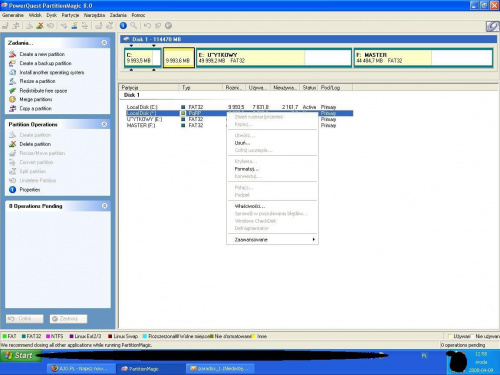
Task: Switch to the browser taskbar button with the orange icon
Action: click(x=82, y=368)
